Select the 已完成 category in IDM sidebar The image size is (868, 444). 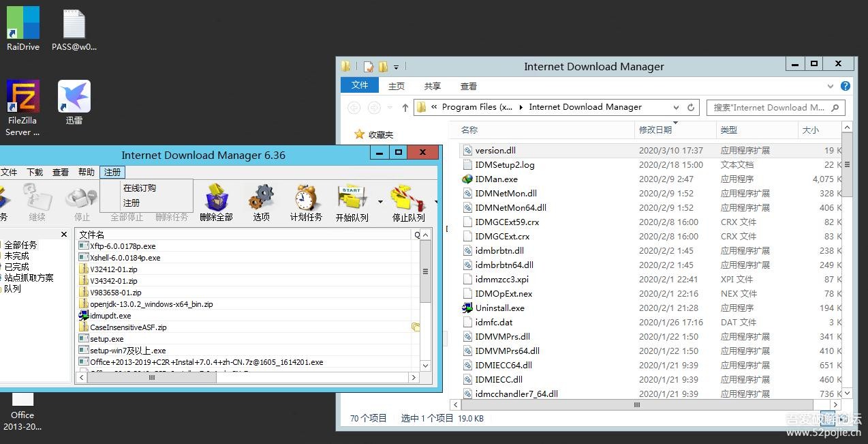(17, 267)
